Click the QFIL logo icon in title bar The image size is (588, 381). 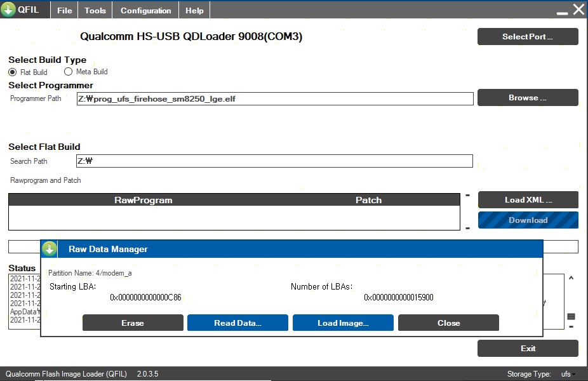pos(8,9)
